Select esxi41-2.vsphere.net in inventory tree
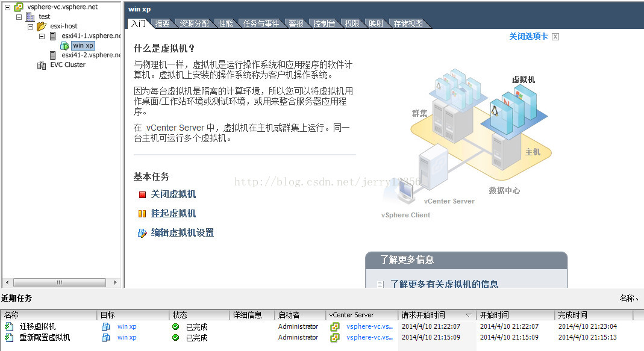This screenshot has height=351, width=644. click(x=91, y=55)
